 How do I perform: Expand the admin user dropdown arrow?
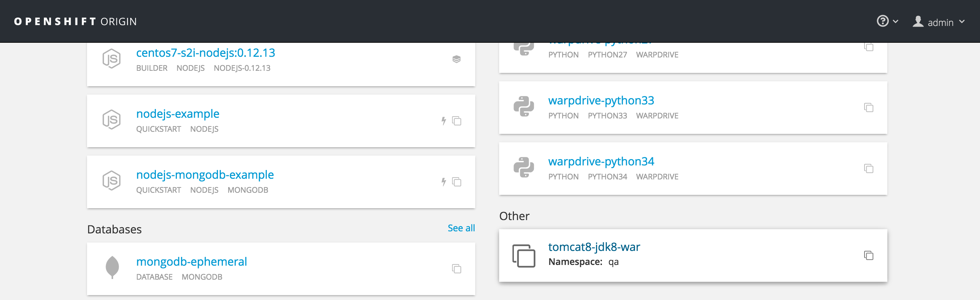tap(962, 22)
